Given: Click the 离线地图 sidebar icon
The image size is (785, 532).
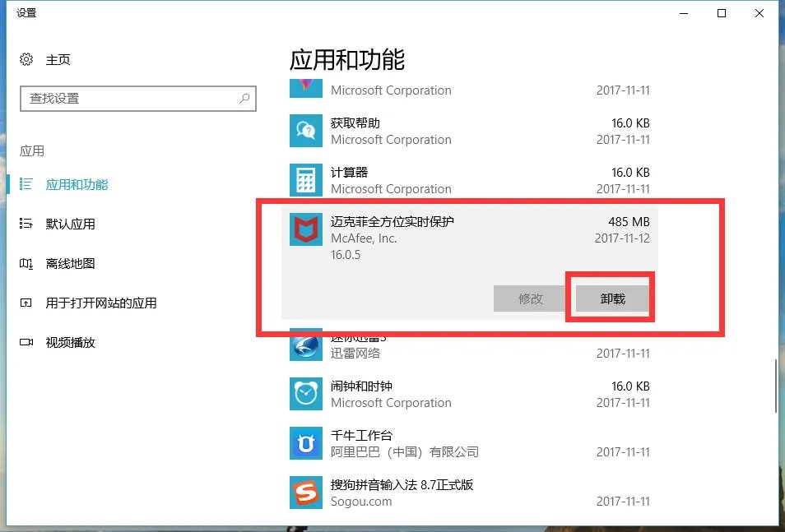Looking at the screenshot, I should click(26, 263).
